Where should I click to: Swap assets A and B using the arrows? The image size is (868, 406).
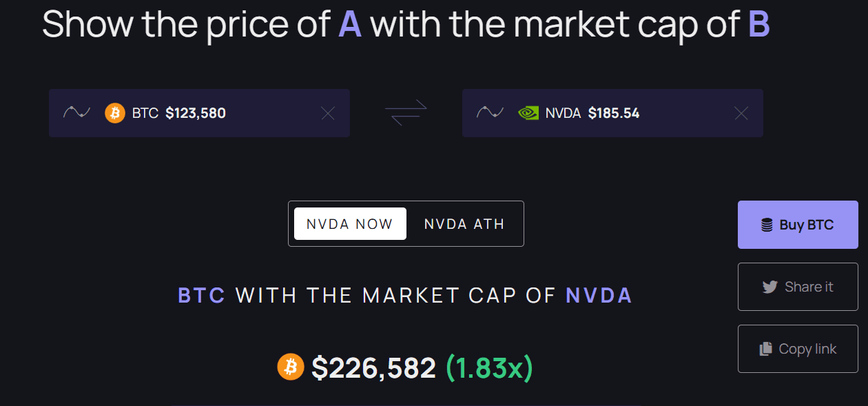406,112
